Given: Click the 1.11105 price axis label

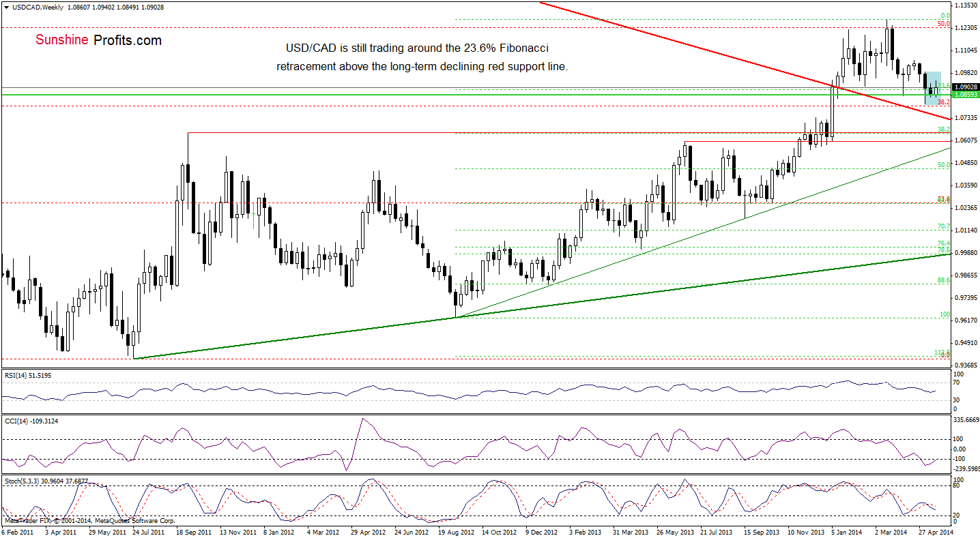Looking at the screenshot, I should coord(967,50).
